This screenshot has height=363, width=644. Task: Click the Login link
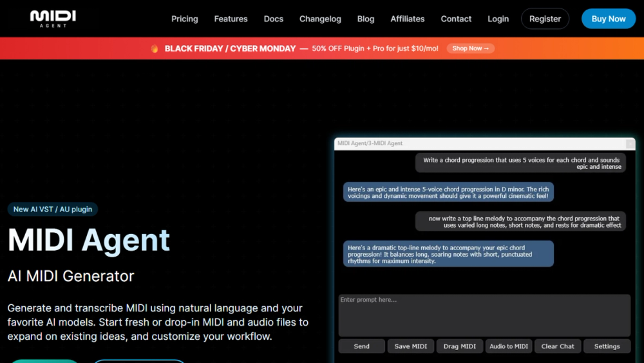point(498,19)
